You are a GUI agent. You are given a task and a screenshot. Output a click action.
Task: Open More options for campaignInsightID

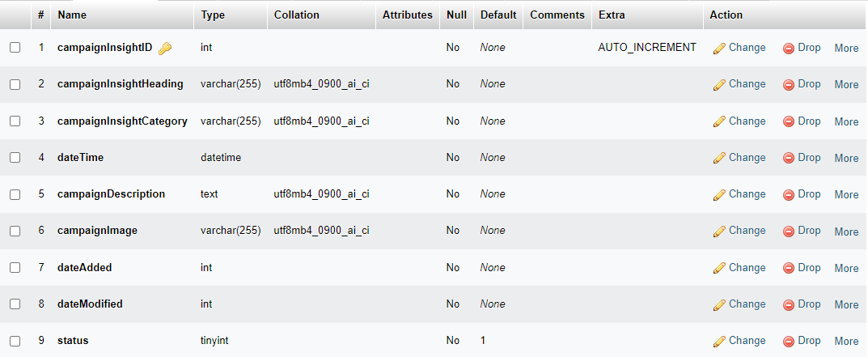pos(846,48)
